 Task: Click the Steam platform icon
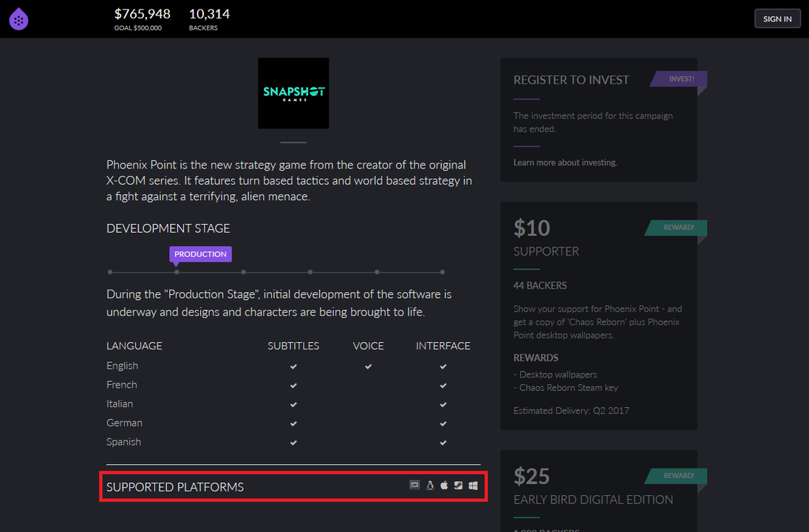[458, 485]
